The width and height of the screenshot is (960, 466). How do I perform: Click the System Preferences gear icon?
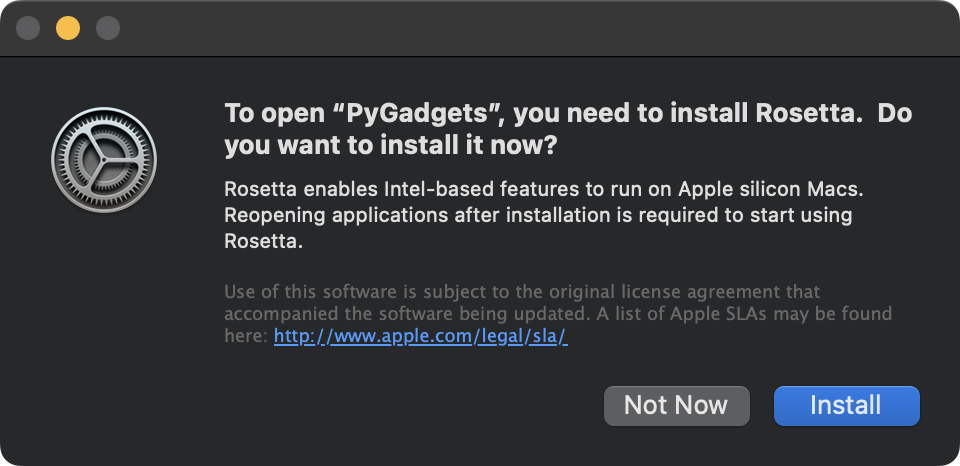click(x=104, y=160)
